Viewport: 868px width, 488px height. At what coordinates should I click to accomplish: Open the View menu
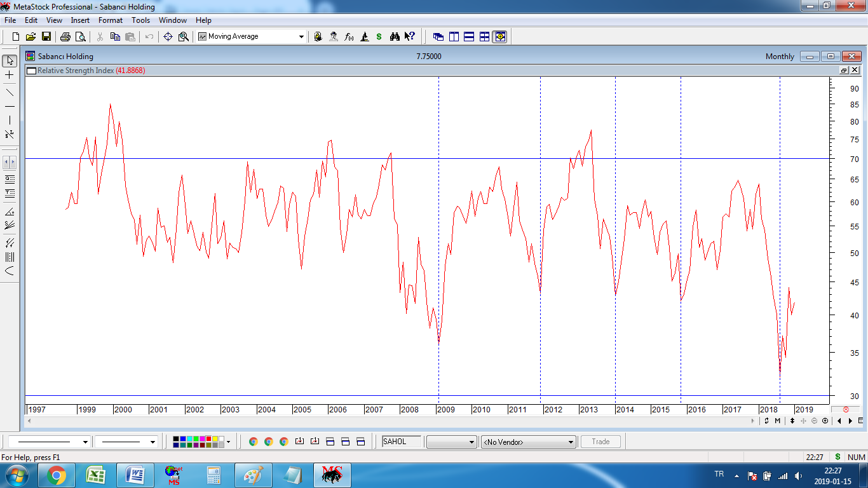pos(54,20)
